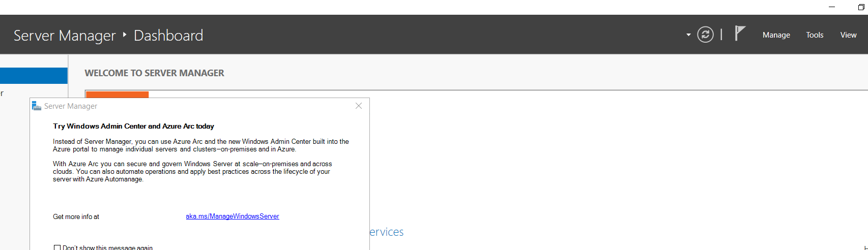Viewport: 868px width, 250px height.
Task: Open the Manage menu
Action: [776, 35]
